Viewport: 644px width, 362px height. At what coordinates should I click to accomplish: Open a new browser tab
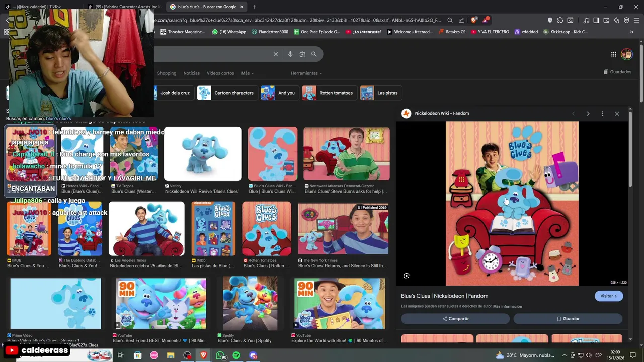pyautogui.click(x=254, y=7)
